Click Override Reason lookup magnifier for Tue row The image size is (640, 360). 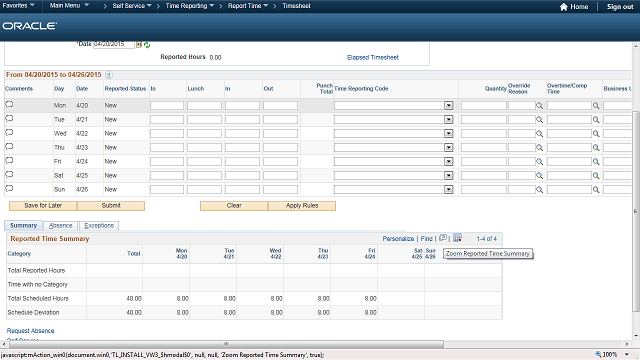(x=540, y=120)
